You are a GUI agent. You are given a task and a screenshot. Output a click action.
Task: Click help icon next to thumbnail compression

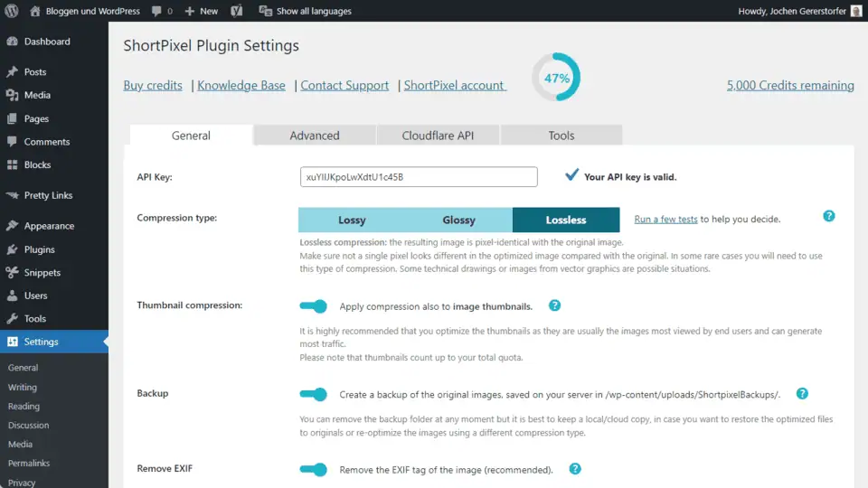coord(554,306)
